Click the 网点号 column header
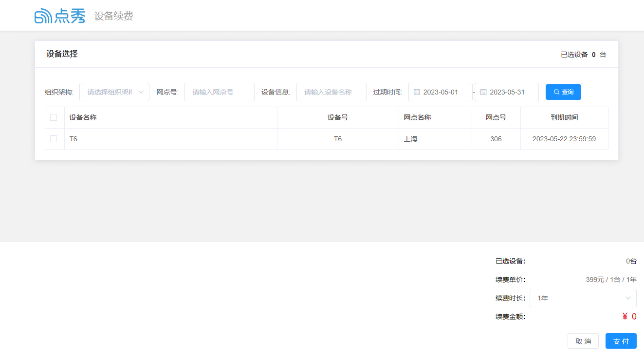The height and width of the screenshot is (356, 644). point(496,117)
